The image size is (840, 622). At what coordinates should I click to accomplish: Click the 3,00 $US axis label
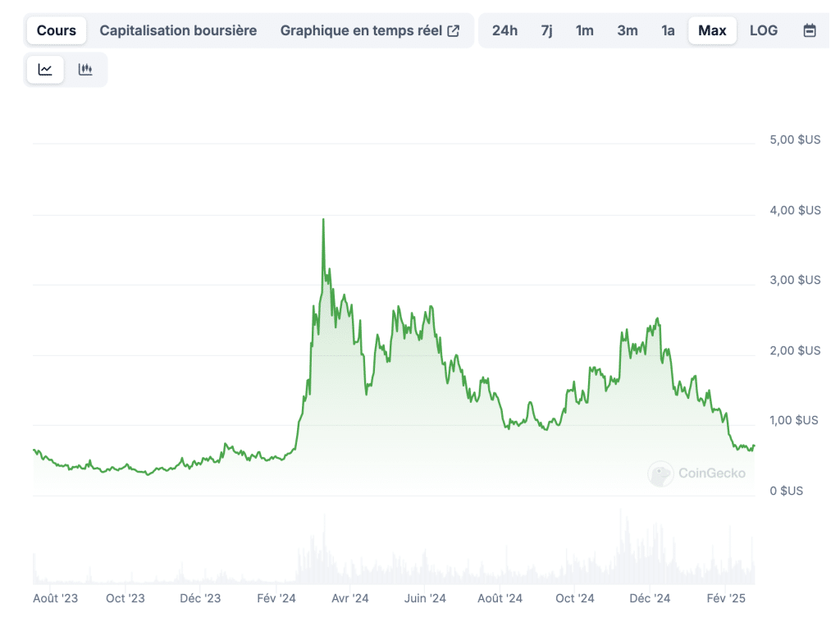[795, 280]
